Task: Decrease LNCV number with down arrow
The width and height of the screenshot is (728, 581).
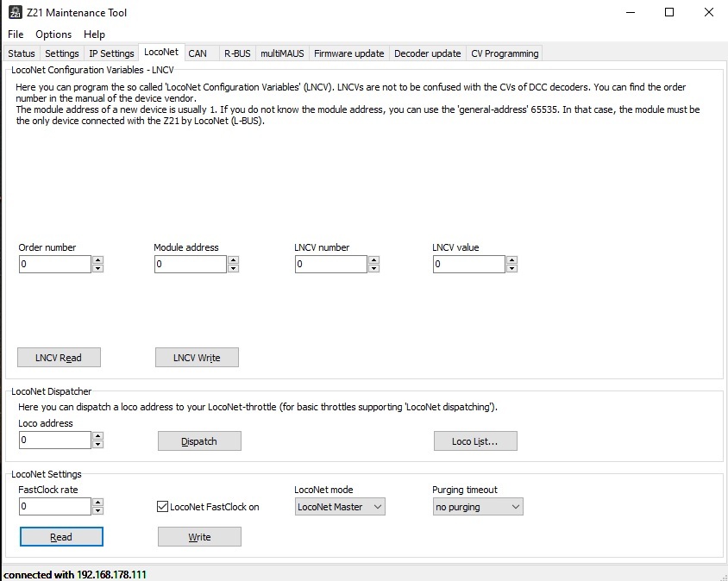Action: tap(373, 268)
